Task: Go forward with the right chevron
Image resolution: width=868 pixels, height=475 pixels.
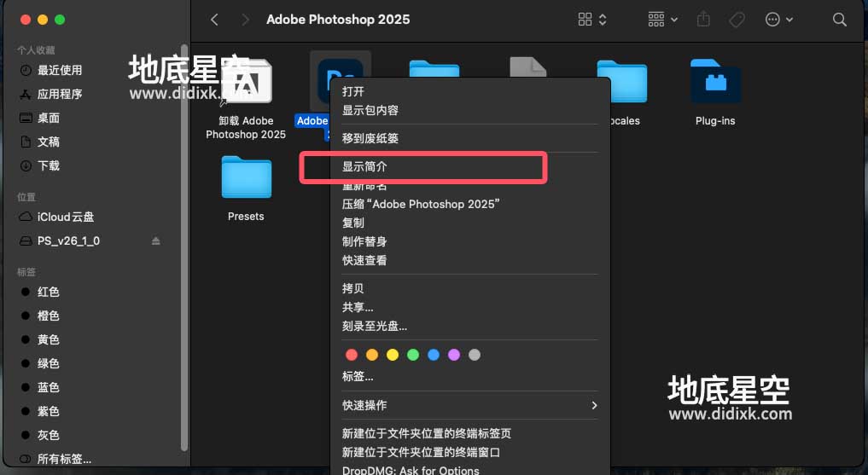Action: click(245, 20)
